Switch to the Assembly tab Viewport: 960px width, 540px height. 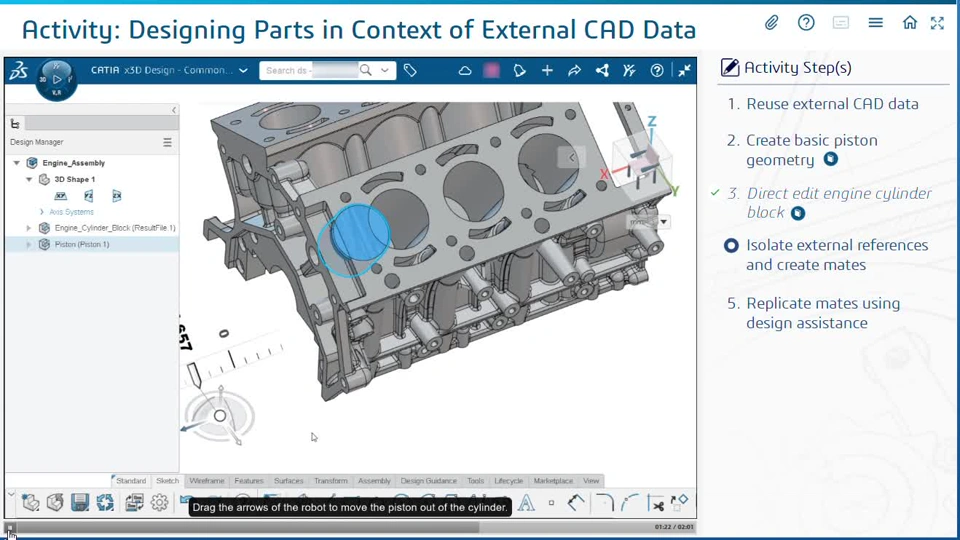coord(374,481)
